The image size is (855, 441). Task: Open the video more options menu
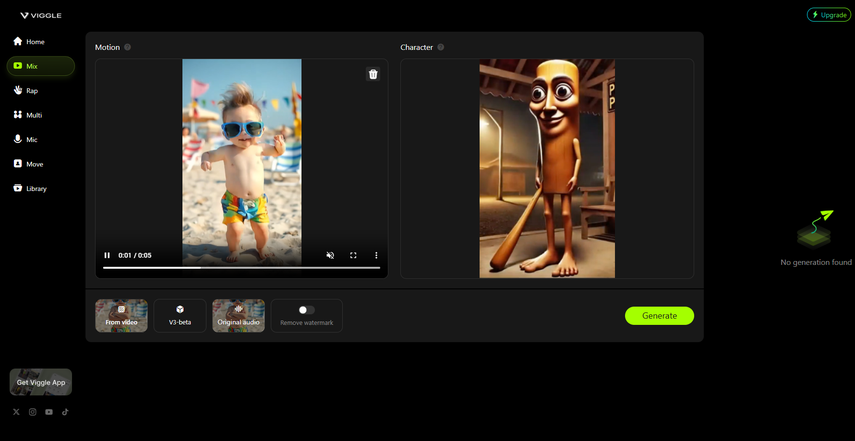coord(376,255)
